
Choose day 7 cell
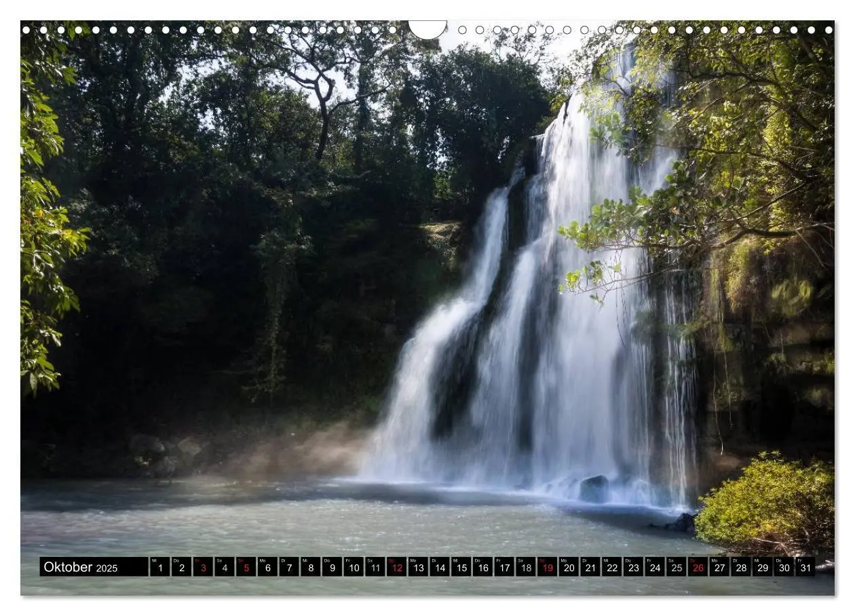[x=289, y=567]
